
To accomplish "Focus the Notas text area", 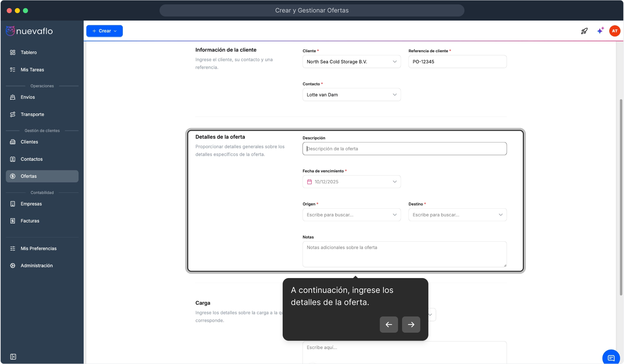I will (404, 254).
